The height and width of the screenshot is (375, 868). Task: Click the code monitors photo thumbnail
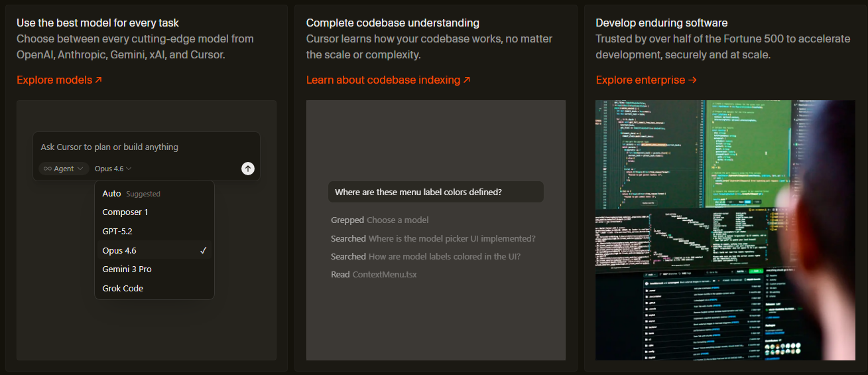[725, 230]
